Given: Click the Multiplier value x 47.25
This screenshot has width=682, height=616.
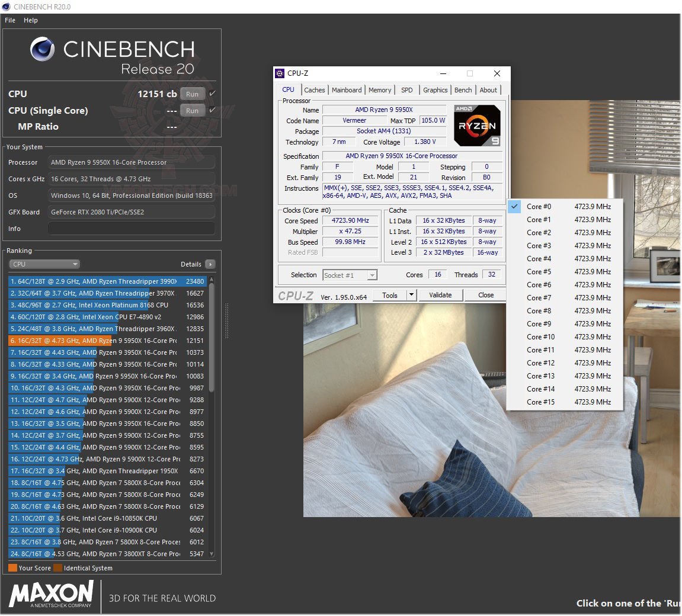Looking at the screenshot, I should pos(350,231).
